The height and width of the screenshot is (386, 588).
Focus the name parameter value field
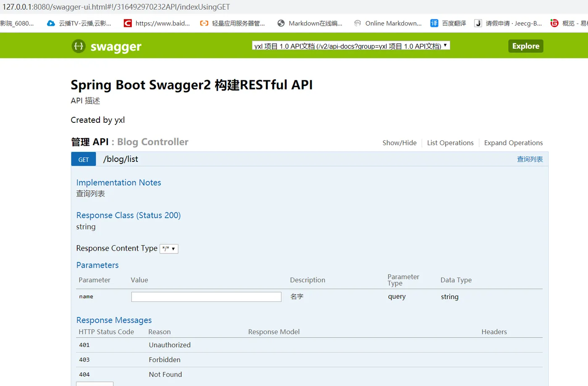point(206,297)
